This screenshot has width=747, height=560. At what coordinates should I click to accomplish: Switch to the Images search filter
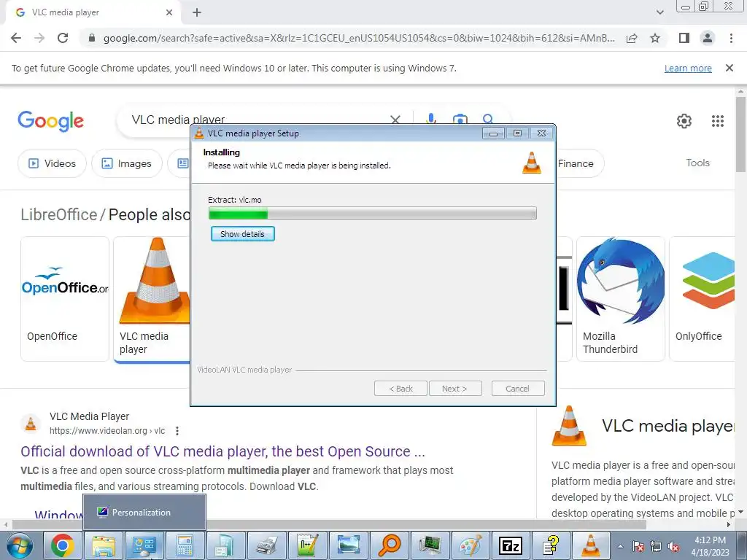[127, 163]
